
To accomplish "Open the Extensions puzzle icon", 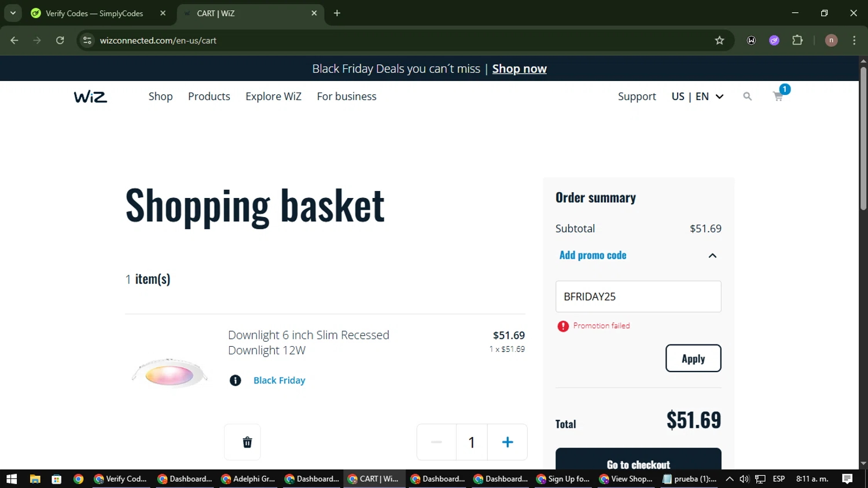I will [x=797, y=41].
